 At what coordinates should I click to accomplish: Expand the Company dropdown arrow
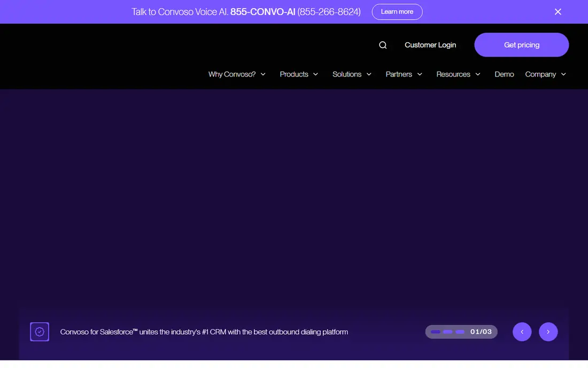pos(563,74)
